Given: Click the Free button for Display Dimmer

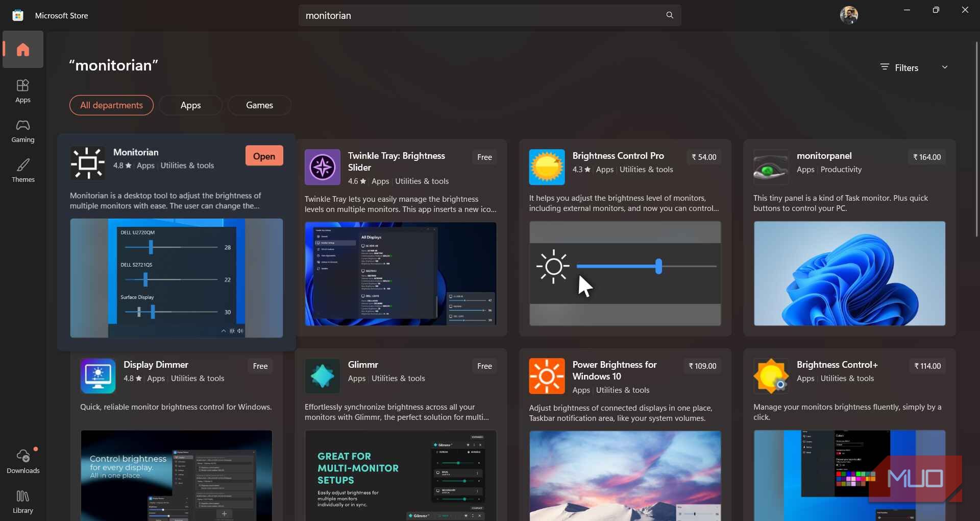Looking at the screenshot, I should (260, 366).
